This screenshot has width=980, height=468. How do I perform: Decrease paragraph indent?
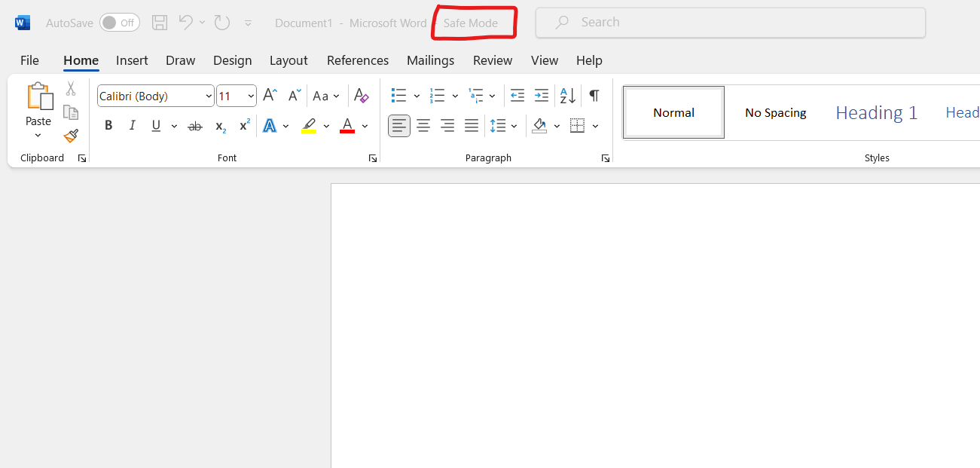pyautogui.click(x=517, y=96)
